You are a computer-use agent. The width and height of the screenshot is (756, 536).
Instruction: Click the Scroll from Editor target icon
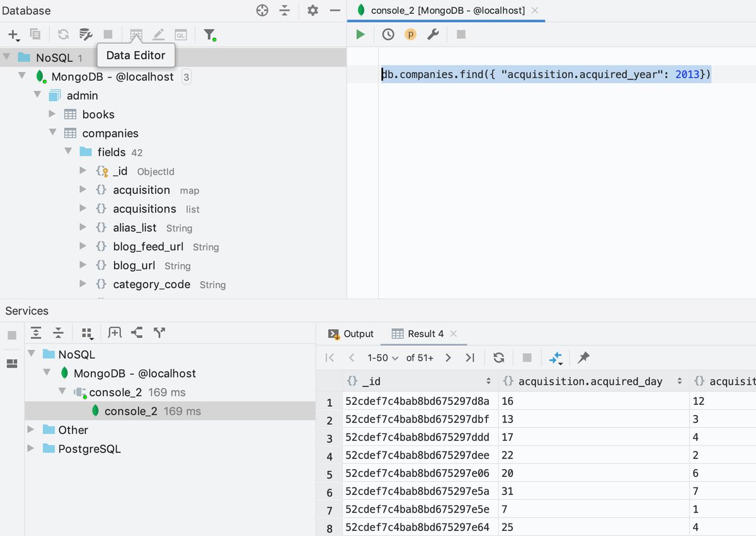pos(263,10)
